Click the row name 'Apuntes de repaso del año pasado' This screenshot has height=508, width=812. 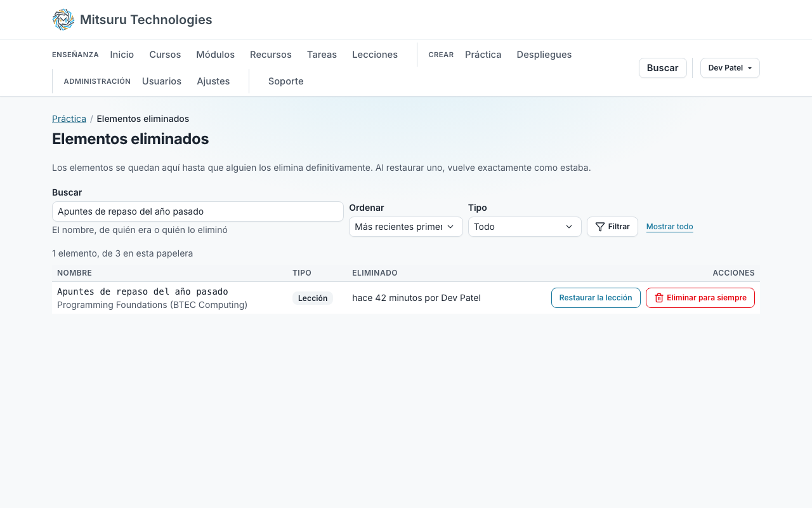(143, 291)
